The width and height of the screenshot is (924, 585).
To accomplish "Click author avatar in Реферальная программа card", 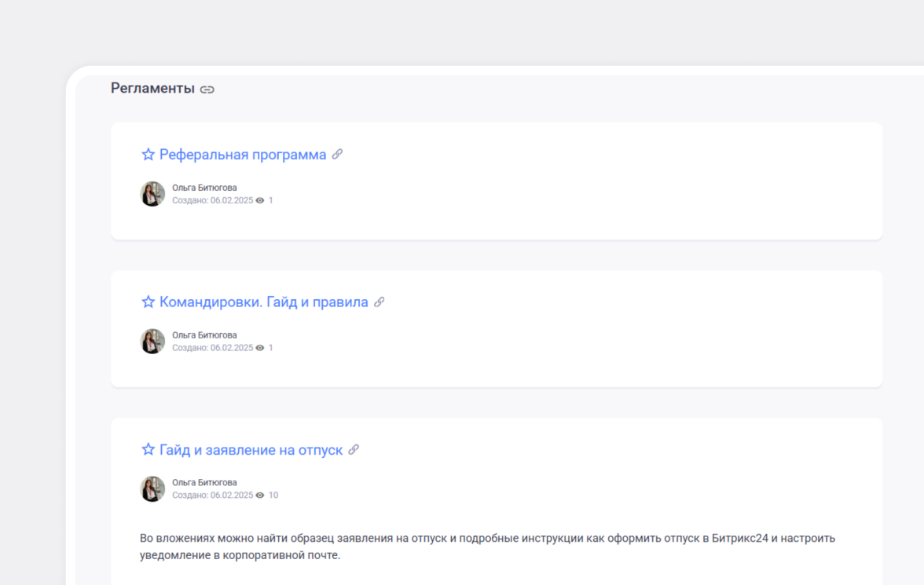I will tap(152, 194).
